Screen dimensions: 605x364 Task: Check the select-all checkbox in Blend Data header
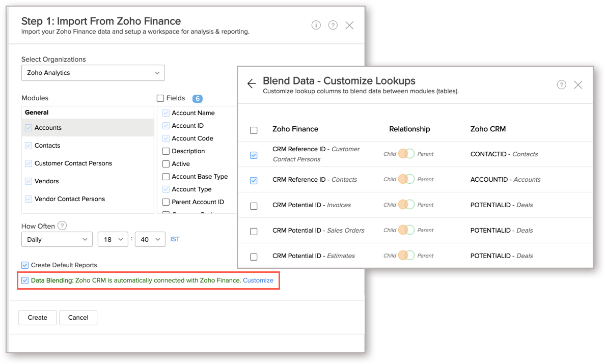(254, 130)
